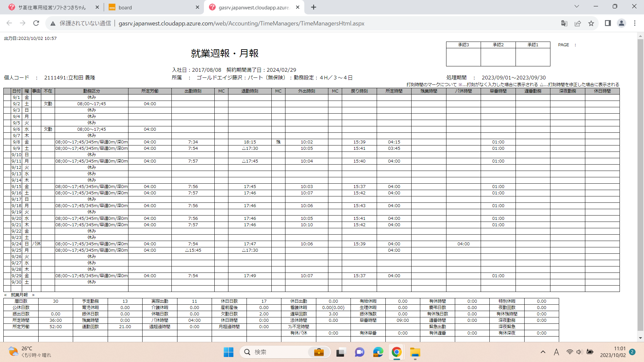Switch to the サ高住専用経営ソフト tab
Screen dimensions: 644x362
tap(52, 7)
